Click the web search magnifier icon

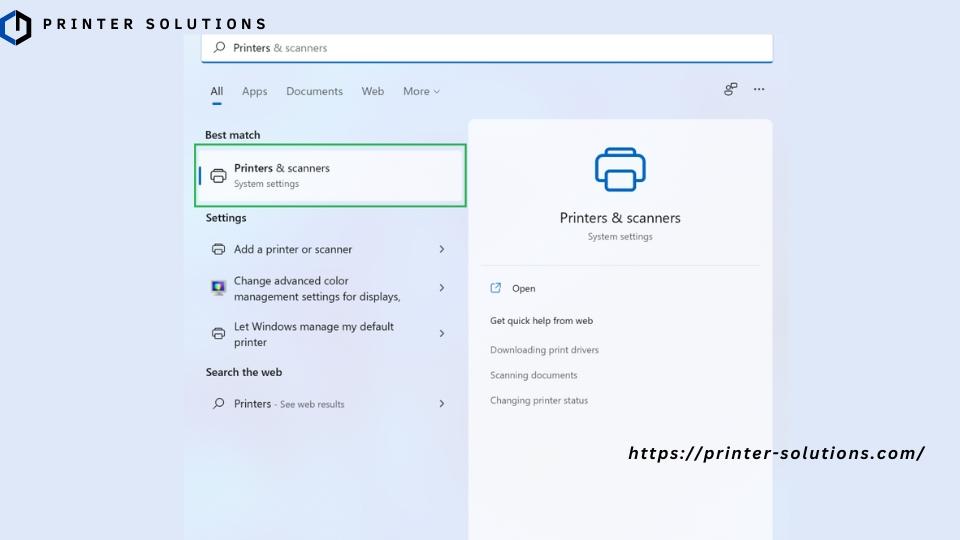219,403
